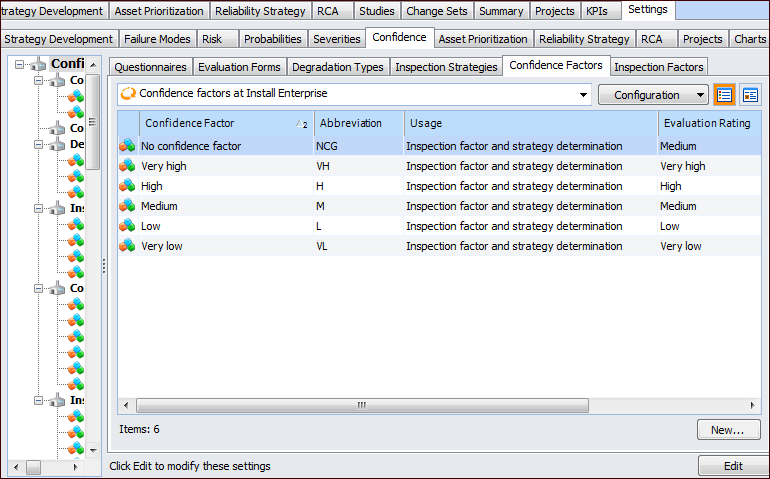Viewport: 770px width, 479px height.
Task: Collapse the De tree node
Action: (39, 145)
